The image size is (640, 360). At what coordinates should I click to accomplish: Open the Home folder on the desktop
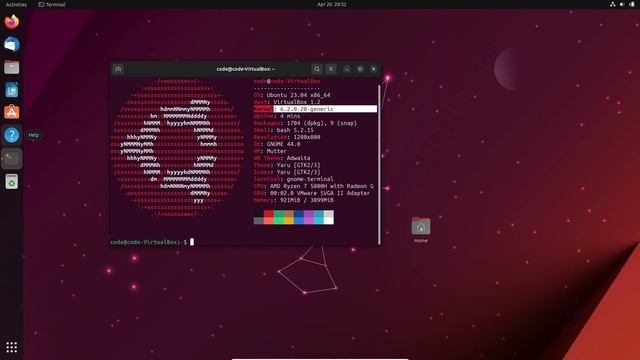[x=421, y=230]
